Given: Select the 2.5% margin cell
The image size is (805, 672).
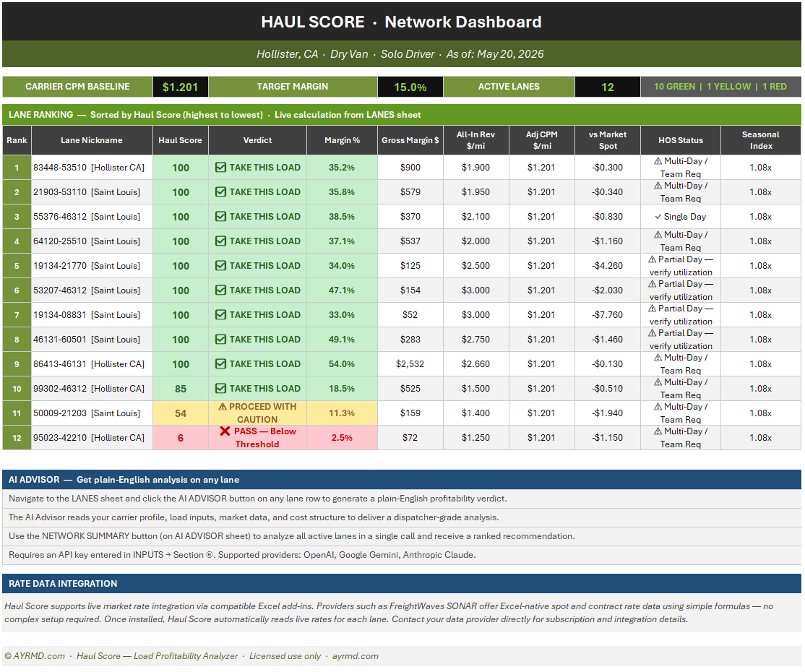Looking at the screenshot, I should point(342,438).
